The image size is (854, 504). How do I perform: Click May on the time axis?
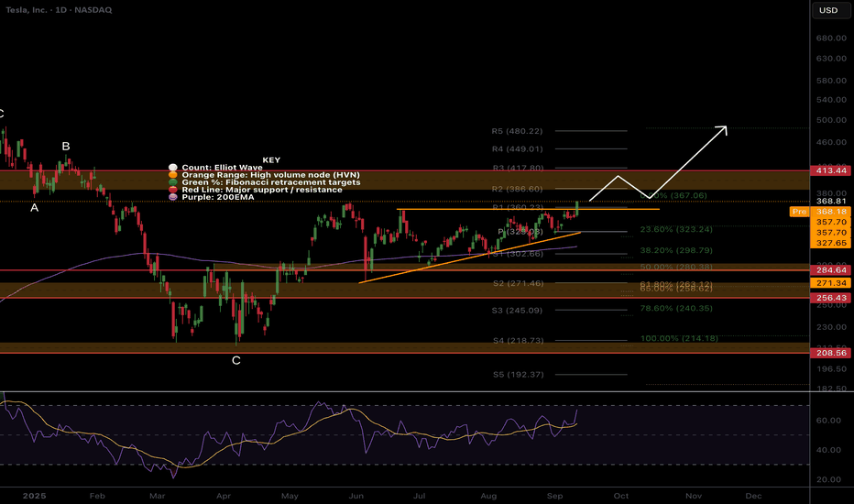290,496
